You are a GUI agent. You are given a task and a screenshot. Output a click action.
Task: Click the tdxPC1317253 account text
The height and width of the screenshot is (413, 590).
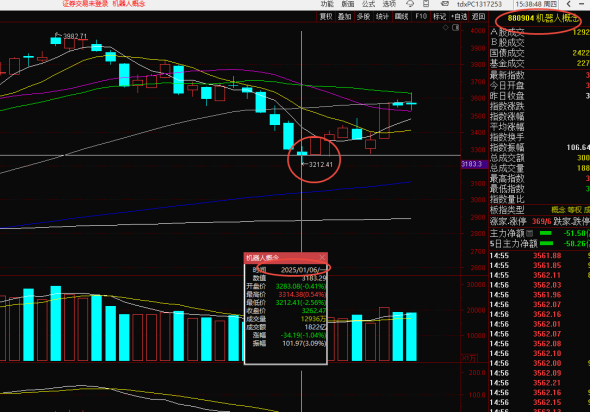click(479, 4)
